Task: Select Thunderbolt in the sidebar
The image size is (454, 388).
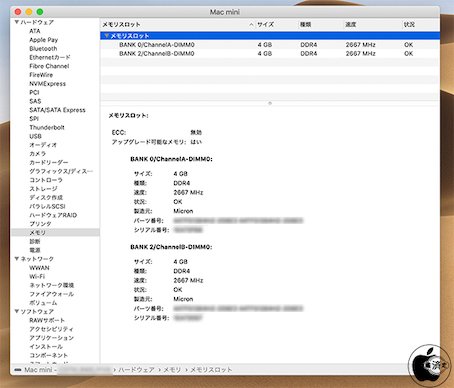Action: point(47,127)
